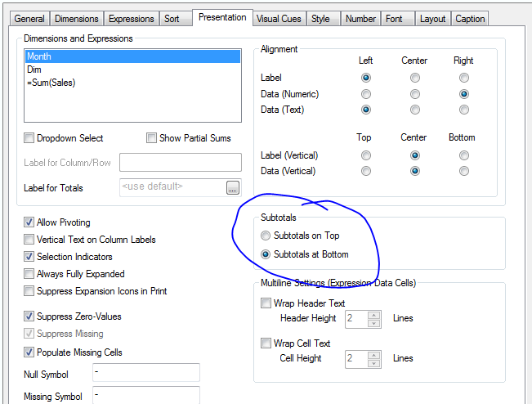Open the Dimensions tab
This screenshot has height=404, width=532.
(x=77, y=19)
